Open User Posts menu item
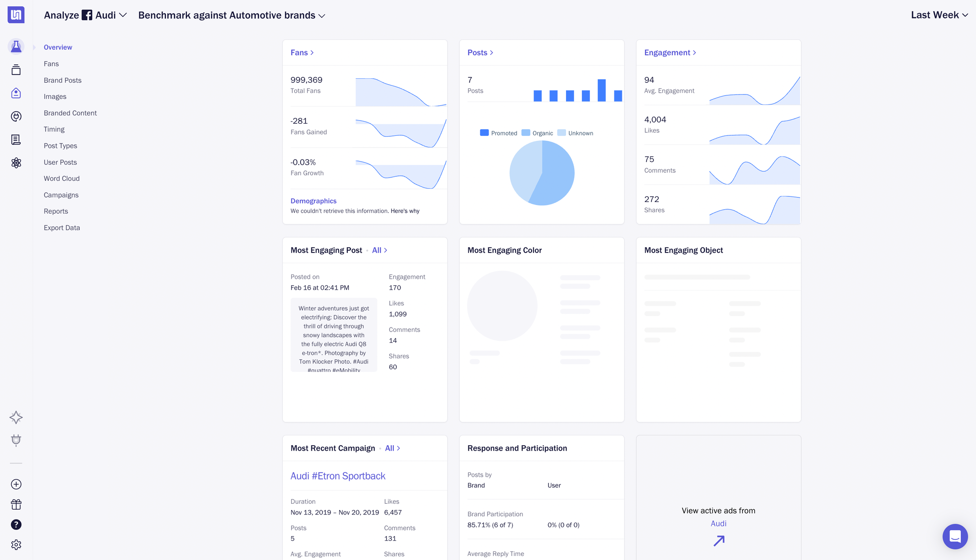The width and height of the screenshot is (976, 560). pyautogui.click(x=60, y=162)
